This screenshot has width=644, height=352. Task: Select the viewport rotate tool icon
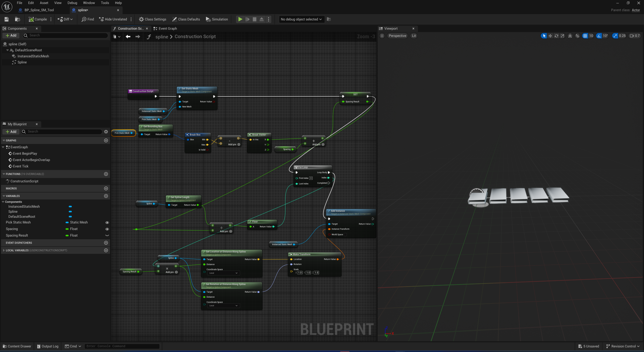click(x=556, y=36)
